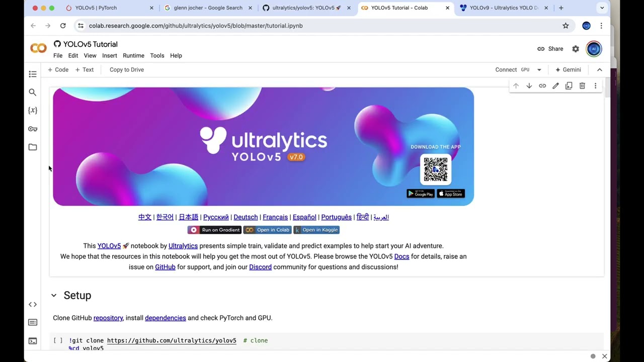Click the Google account avatar in Colab

click(594, 49)
